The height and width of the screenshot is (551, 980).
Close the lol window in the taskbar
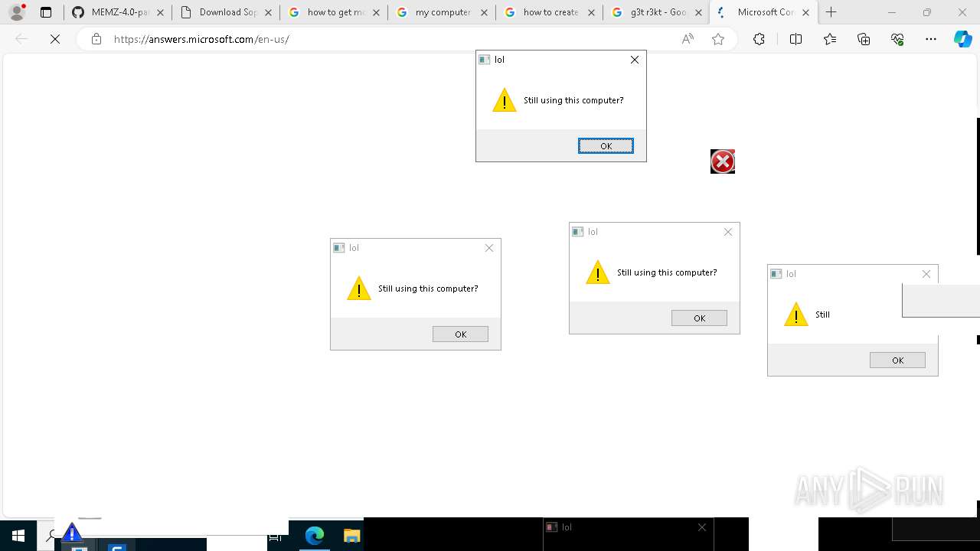(702, 527)
